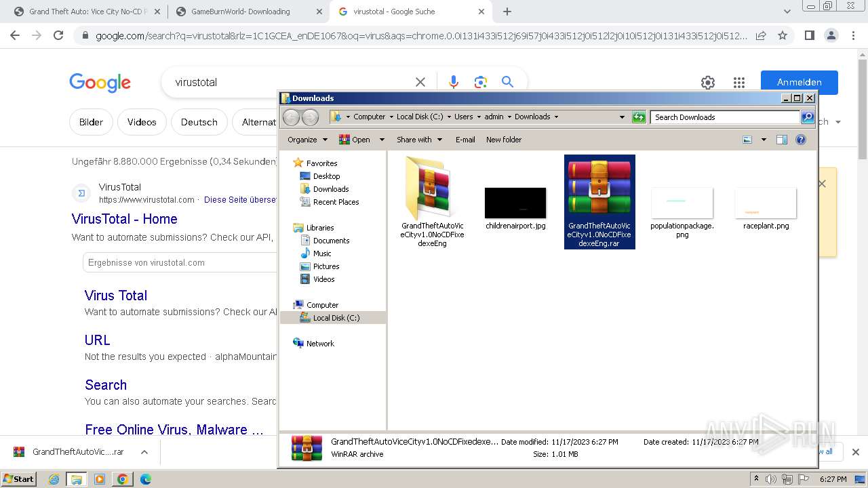Open the Virus Total sitelink
868x488 pixels.
pyautogui.click(x=116, y=296)
